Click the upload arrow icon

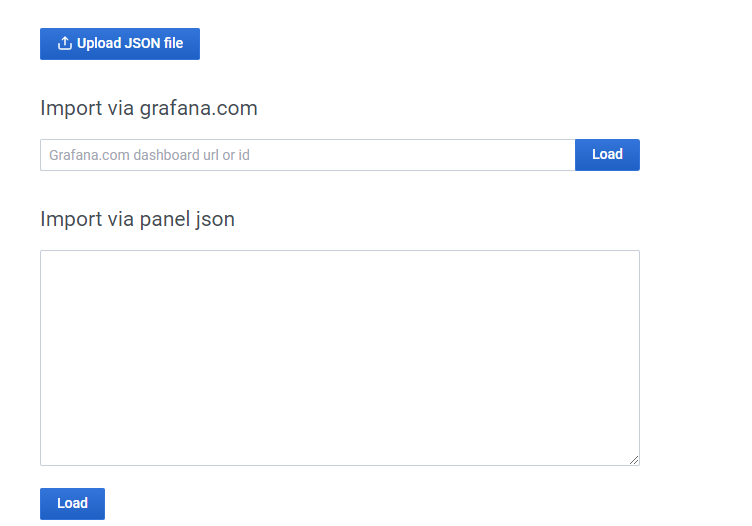(65, 44)
